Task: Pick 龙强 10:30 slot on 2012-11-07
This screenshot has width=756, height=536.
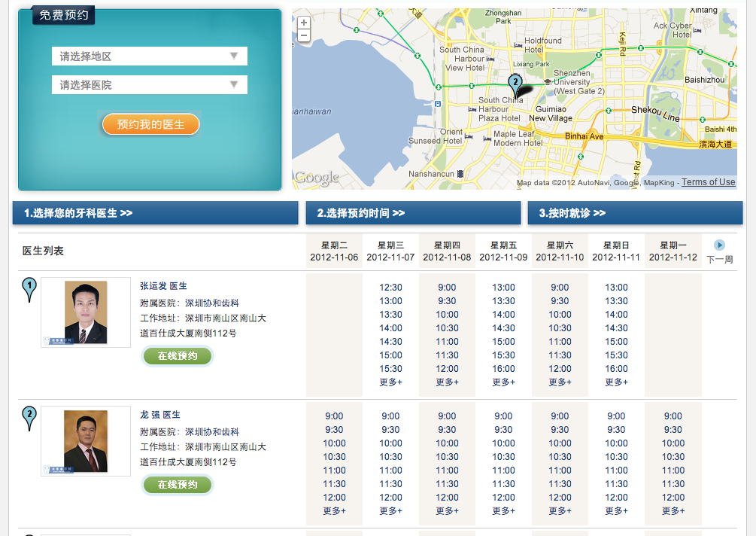Action: tap(390, 457)
